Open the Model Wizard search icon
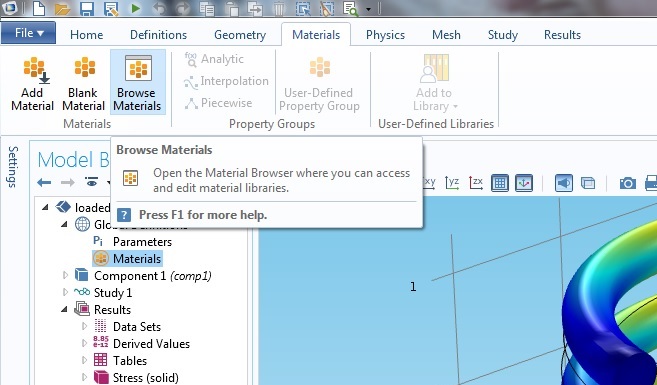 point(350,8)
